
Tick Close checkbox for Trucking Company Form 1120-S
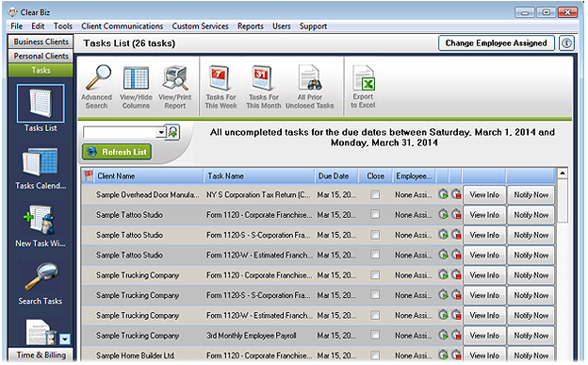375,295
